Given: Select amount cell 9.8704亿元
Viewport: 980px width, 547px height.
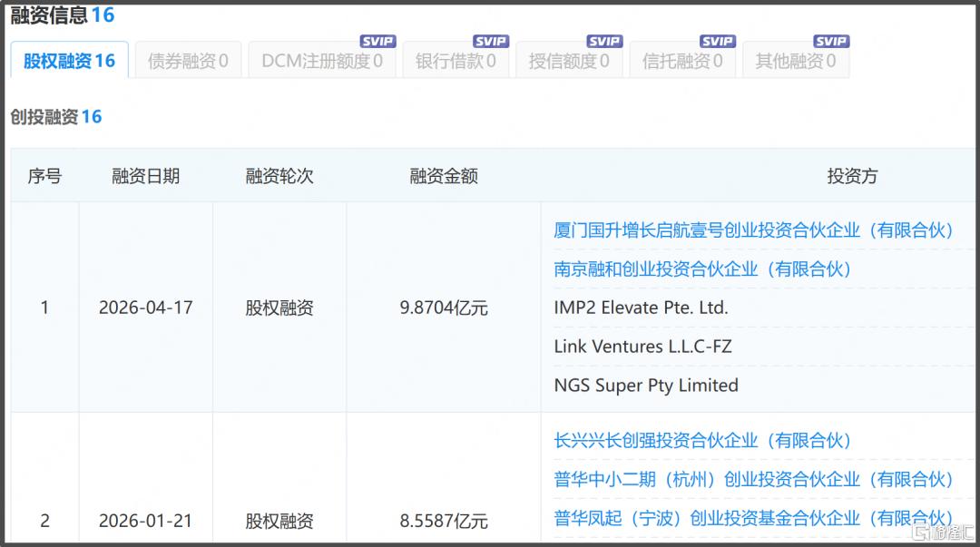Looking at the screenshot, I should [x=444, y=308].
